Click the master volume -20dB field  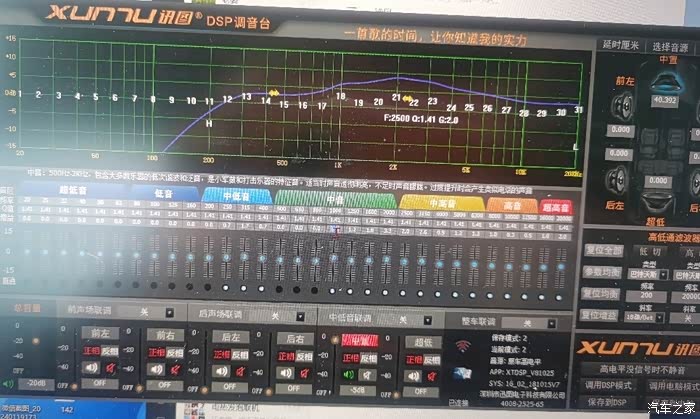(x=36, y=385)
